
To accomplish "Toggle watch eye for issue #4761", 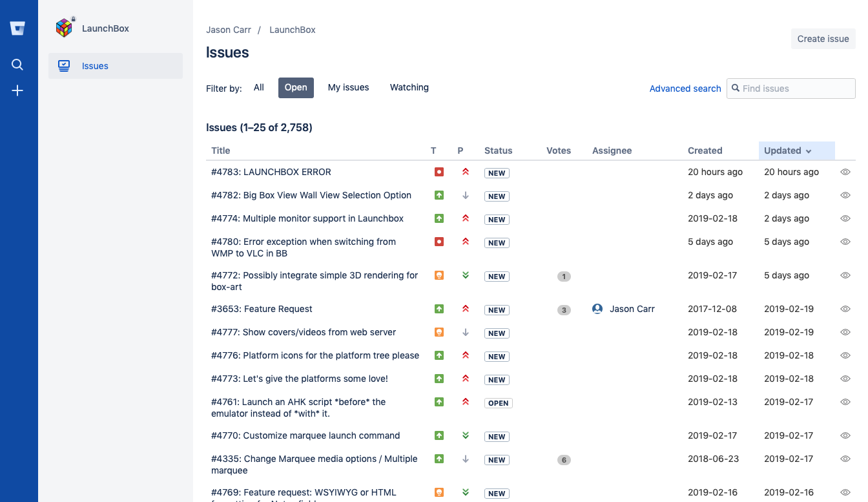I will point(845,402).
